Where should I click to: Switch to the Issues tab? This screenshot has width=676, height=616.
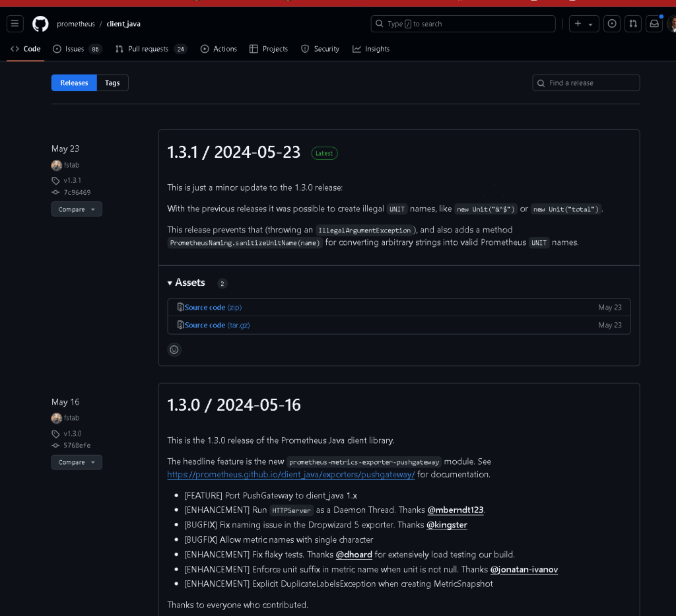tap(77, 49)
